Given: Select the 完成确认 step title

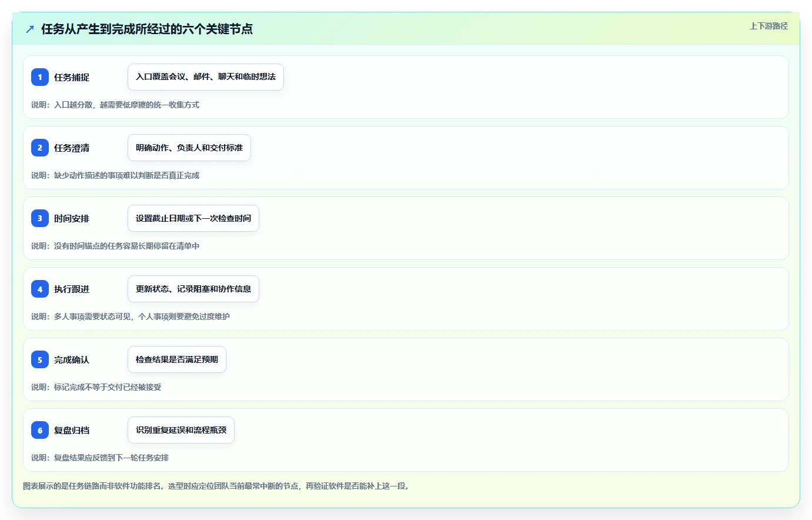Looking at the screenshot, I should pos(72,359).
